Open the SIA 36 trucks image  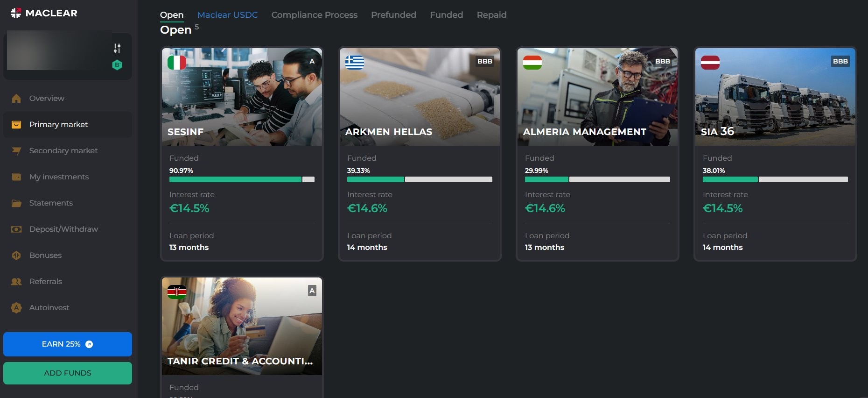coord(775,97)
